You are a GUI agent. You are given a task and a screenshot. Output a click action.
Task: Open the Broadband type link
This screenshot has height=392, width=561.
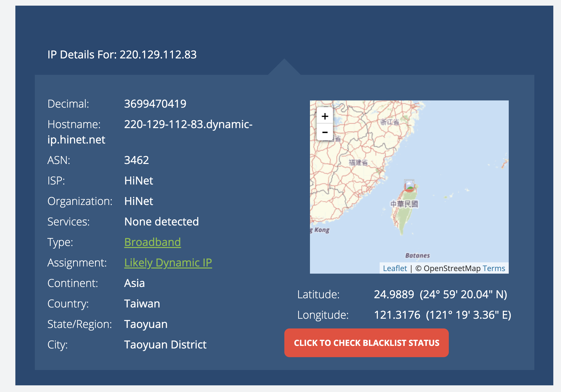pos(152,242)
